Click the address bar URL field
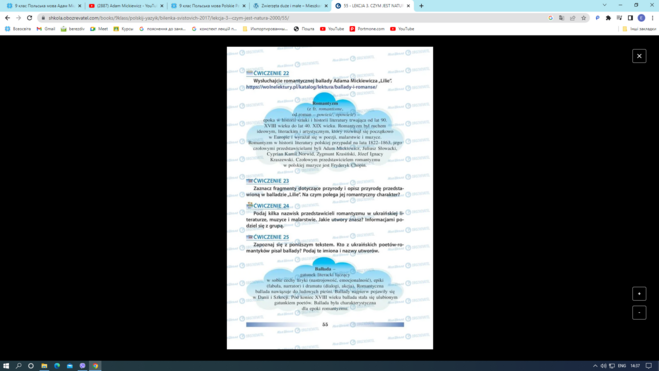Screen dimensions: 659x371 click(294, 18)
